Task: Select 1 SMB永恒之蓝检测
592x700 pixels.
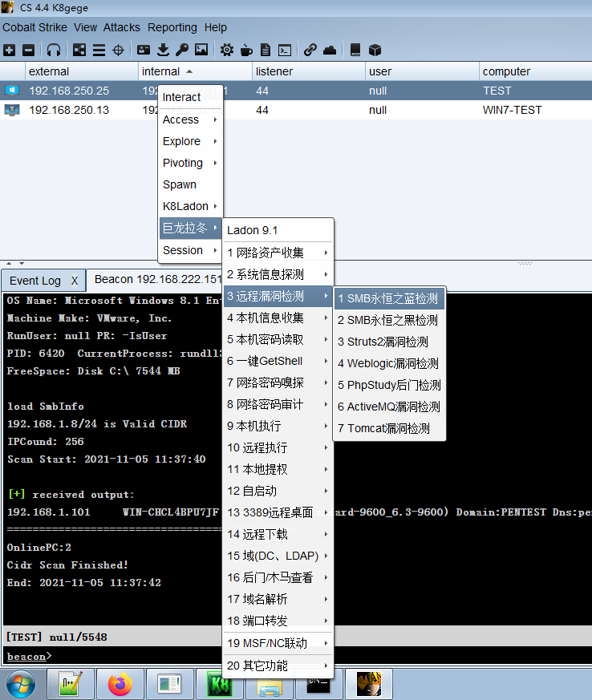Action: coord(389,298)
